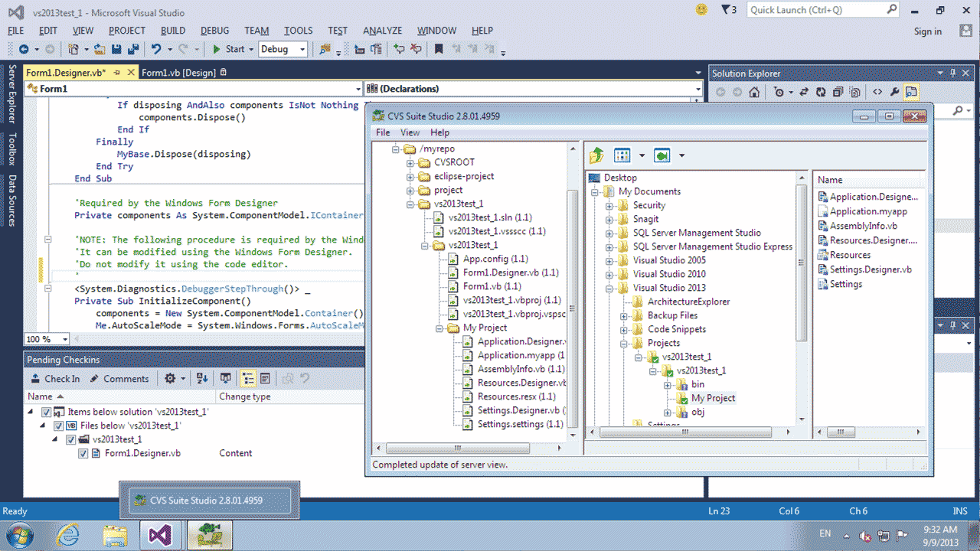This screenshot has width=980, height=551.
Task: Select the My Project folder in Desktop tree
Action: pyautogui.click(x=713, y=398)
